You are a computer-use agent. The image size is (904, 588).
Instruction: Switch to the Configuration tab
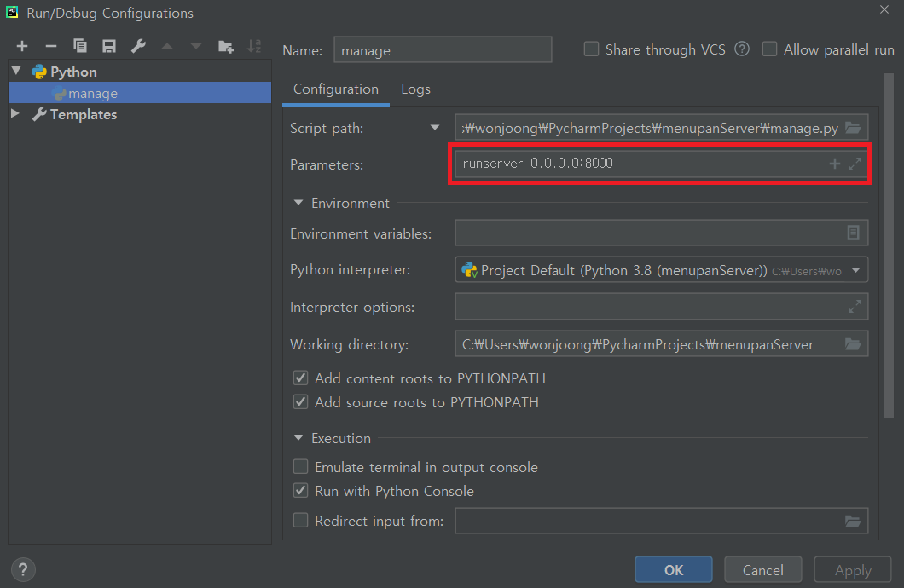[335, 89]
